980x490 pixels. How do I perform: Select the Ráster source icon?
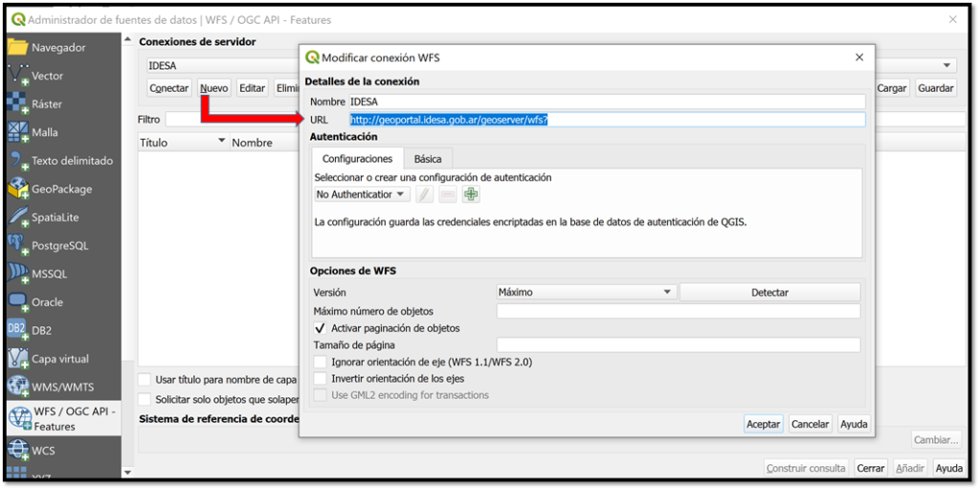[x=18, y=104]
